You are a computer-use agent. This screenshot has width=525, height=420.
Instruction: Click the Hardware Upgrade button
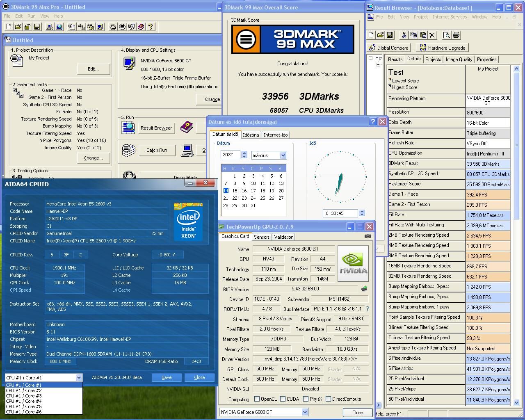point(442,48)
